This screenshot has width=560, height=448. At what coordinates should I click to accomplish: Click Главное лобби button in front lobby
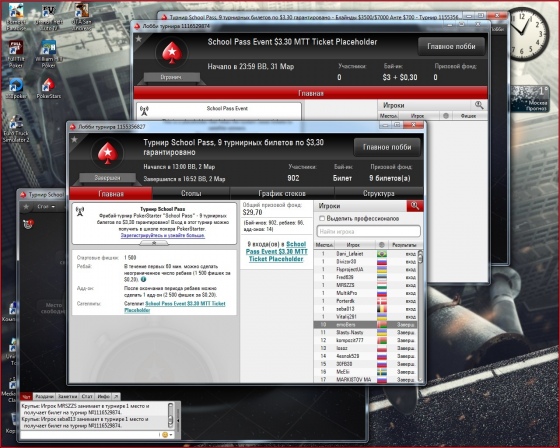click(x=387, y=147)
